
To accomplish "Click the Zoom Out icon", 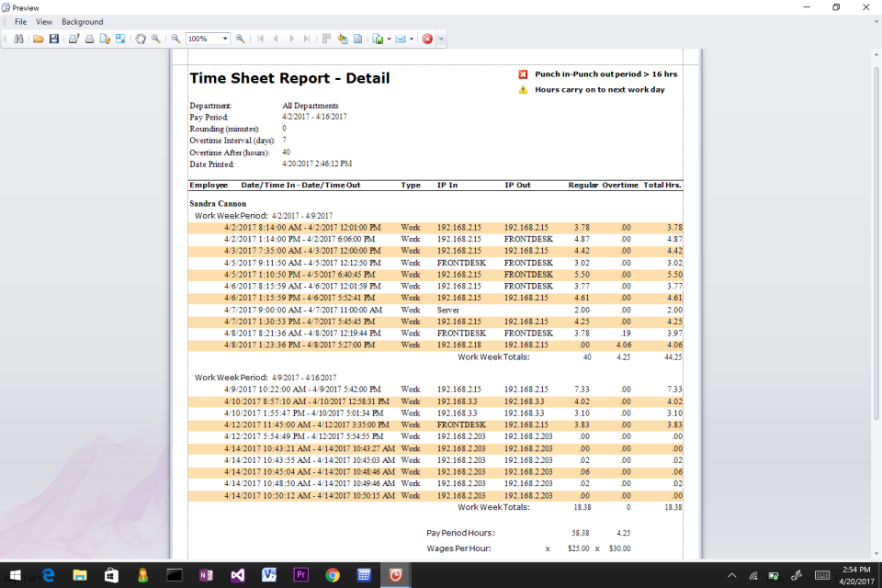I will [175, 39].
